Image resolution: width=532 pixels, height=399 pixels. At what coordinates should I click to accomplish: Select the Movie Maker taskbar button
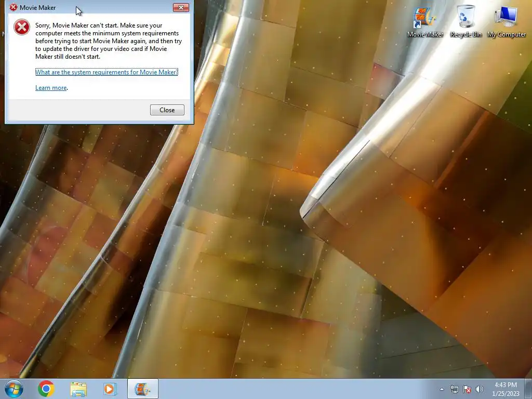point(142,389)
